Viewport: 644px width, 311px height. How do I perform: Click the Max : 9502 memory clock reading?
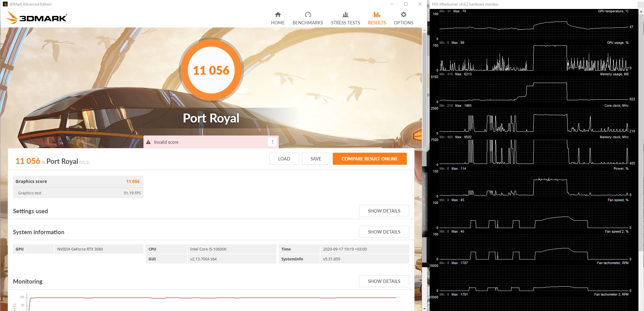pyautogui.click(x=463, y=137)
